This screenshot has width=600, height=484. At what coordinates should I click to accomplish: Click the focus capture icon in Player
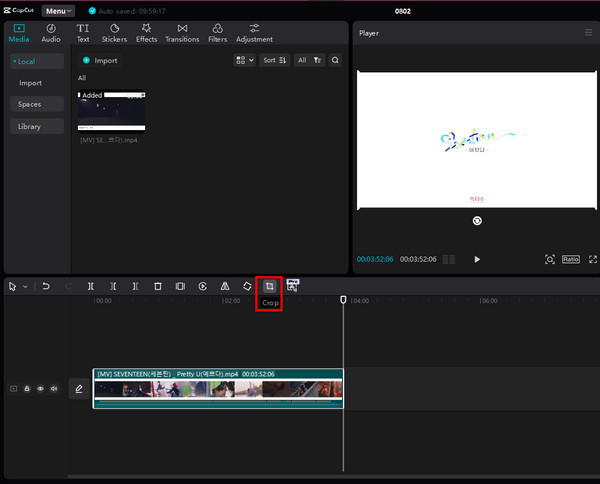point(549,259)
